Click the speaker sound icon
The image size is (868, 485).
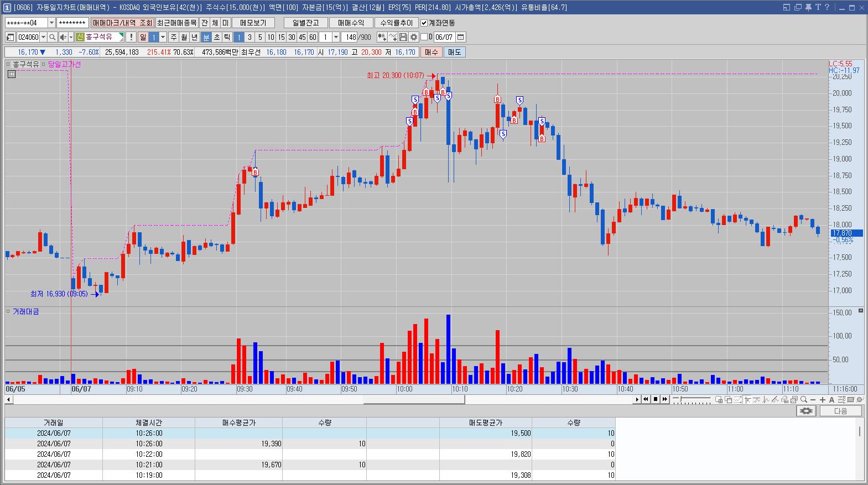(63, 37)
